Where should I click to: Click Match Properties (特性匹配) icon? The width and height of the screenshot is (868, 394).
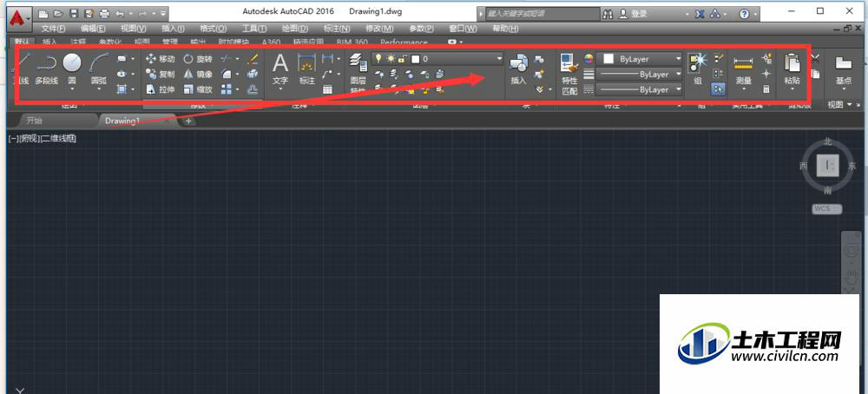(569, 74)
